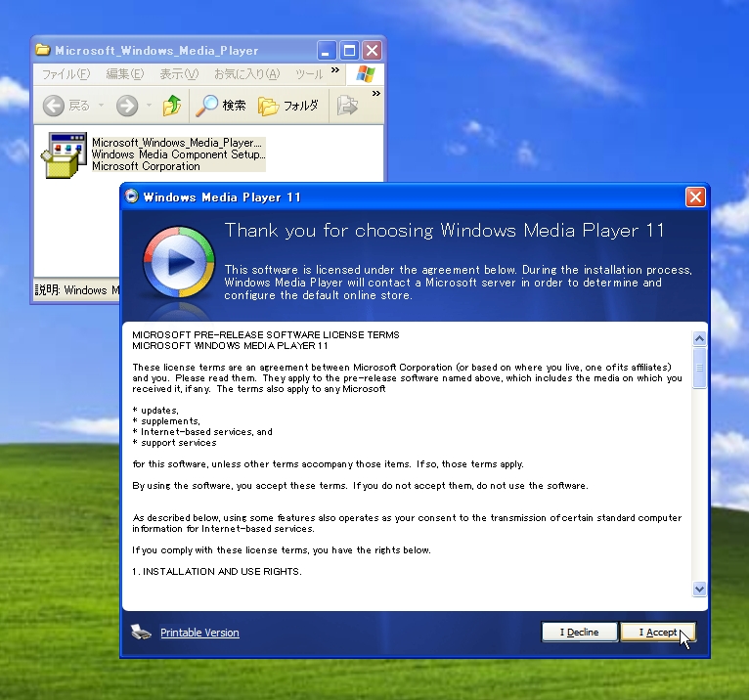Image resolution: width=749 pixels, height=700 pixels.
Task: Open the お気に入り(A) menu in Explorer
Action: point(246,74)
